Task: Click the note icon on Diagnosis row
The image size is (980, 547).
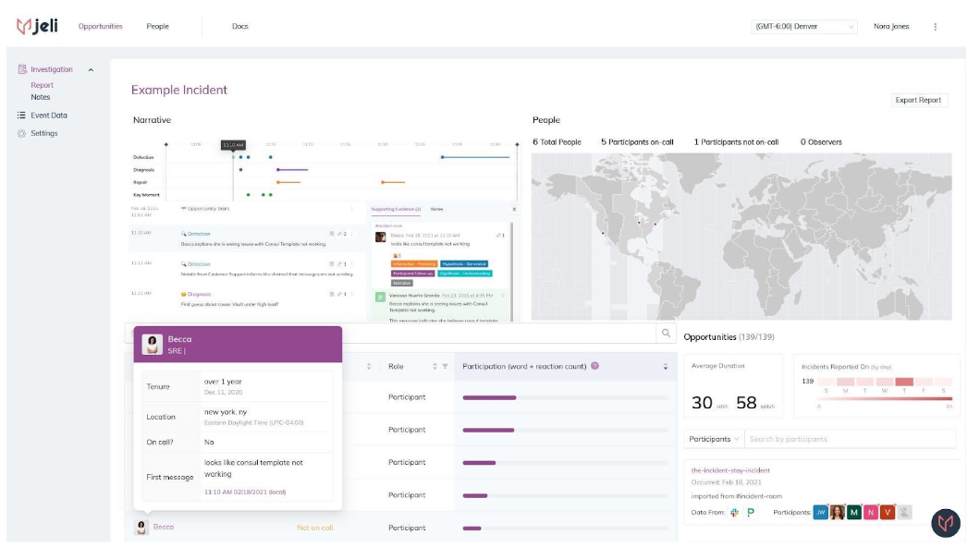Action: click(331, 294)
